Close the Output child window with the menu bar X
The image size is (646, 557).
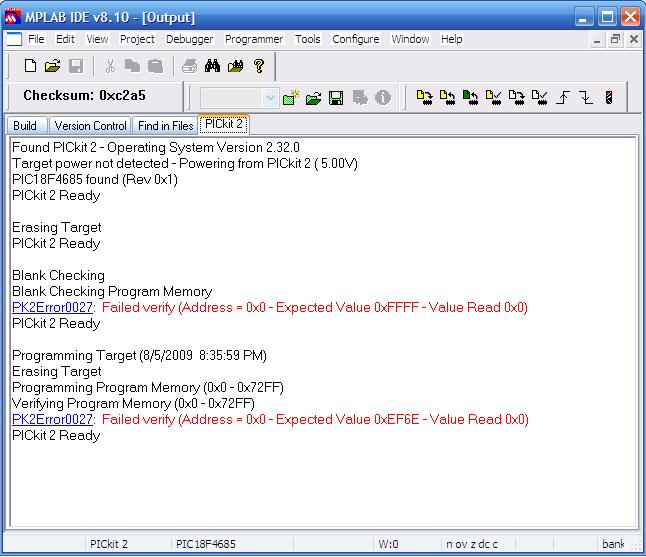click(634, 39)
